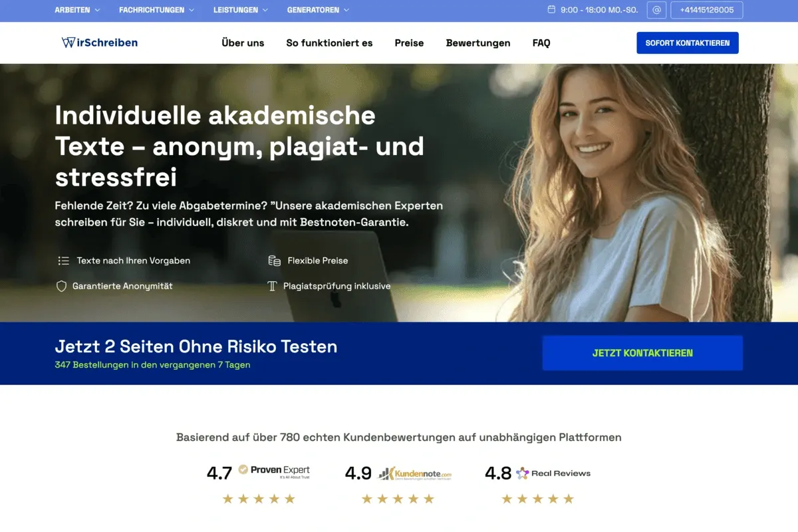Click the 'Basierend auf über 780 echten Kundenbewertungen' line
Image resolution: width=798 pixels, height=532 pixels.
click(399, 437)
